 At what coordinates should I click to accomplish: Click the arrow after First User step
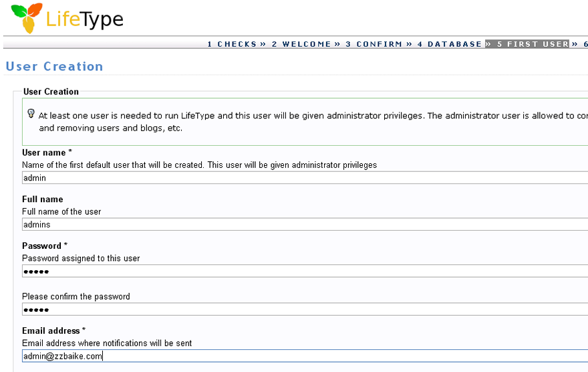[x=575, y=44]
